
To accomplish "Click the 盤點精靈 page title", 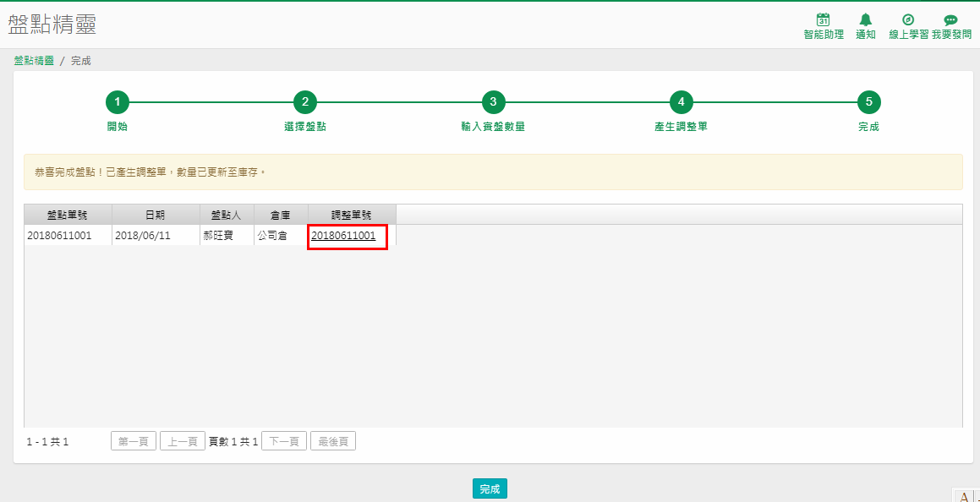I will [52, 24].
